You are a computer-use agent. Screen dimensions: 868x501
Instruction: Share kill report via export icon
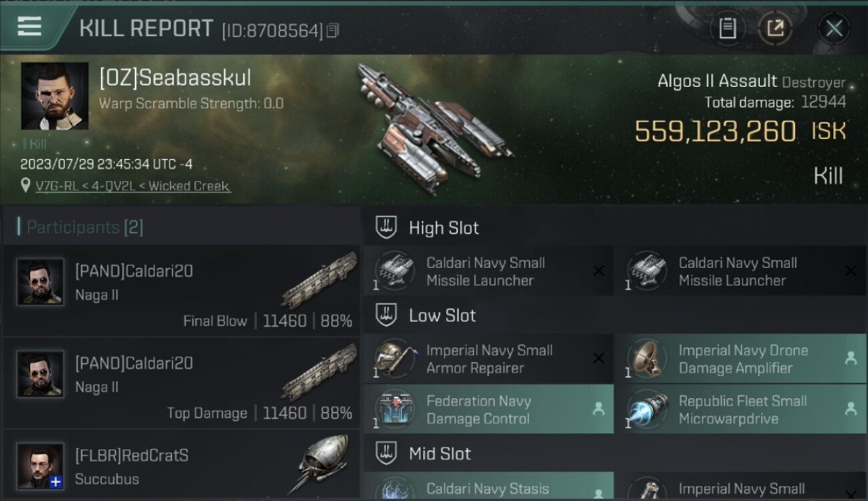[775, 29]
